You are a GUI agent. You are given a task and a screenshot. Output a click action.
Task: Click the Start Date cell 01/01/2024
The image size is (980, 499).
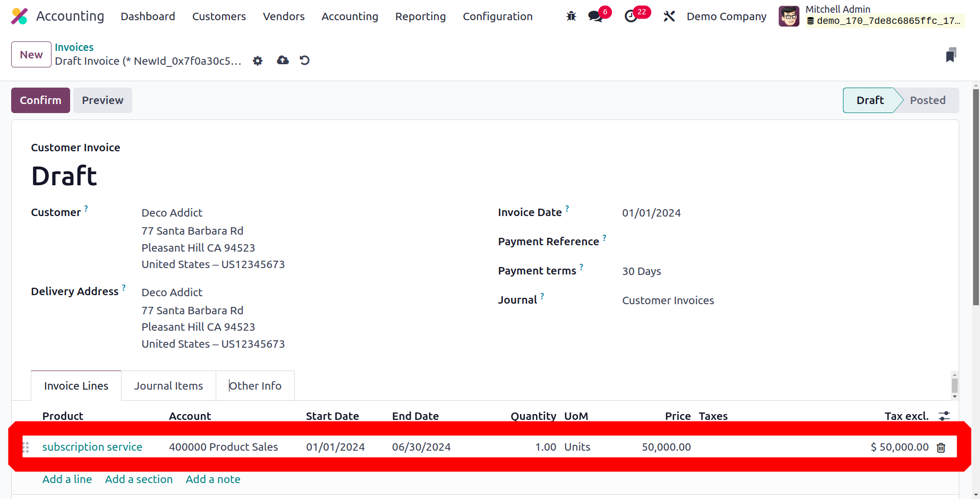pos(335,447)
